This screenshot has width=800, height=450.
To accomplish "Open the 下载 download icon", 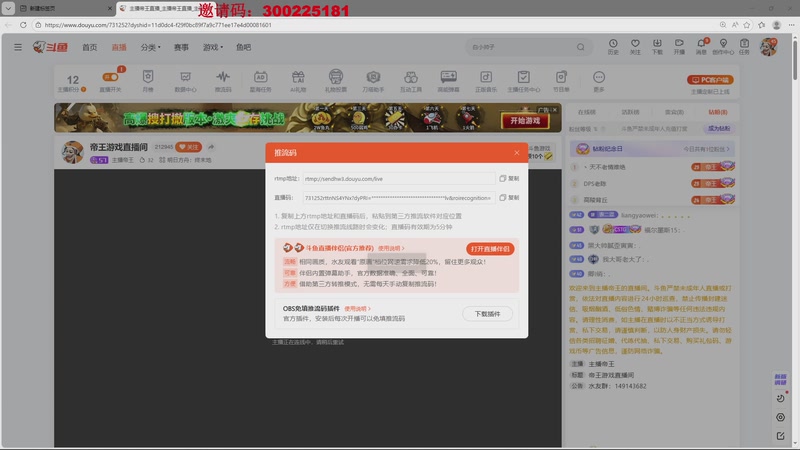I will [x=657, y=47].
